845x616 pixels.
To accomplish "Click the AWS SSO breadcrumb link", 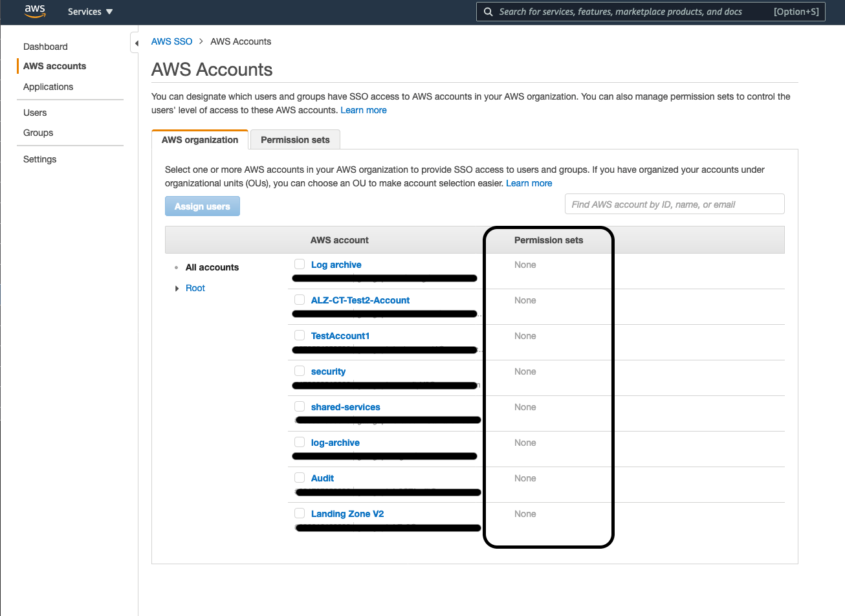I will tap(171, 41).
